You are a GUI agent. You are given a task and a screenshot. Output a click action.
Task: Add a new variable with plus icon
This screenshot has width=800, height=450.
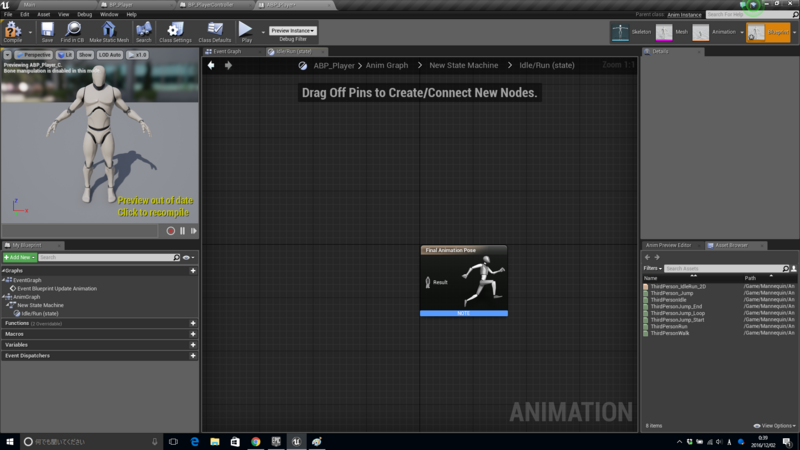click(193, 345)
